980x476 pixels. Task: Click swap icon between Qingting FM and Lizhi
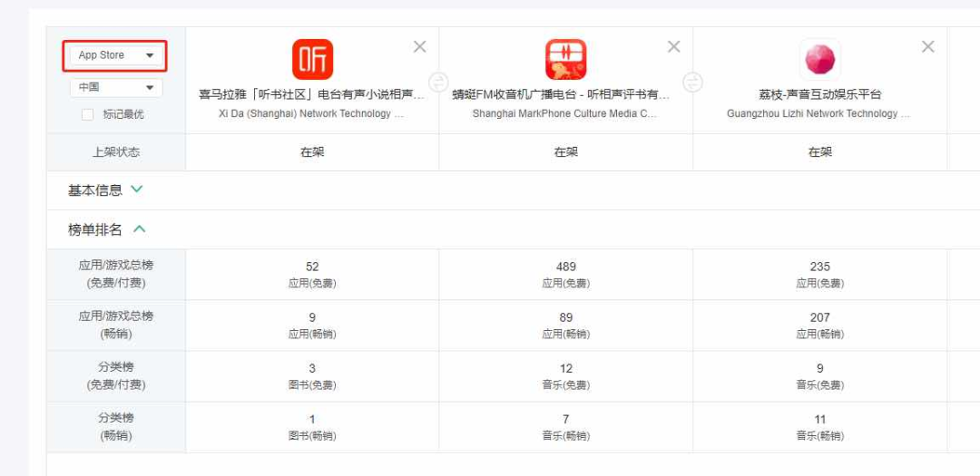692,83
